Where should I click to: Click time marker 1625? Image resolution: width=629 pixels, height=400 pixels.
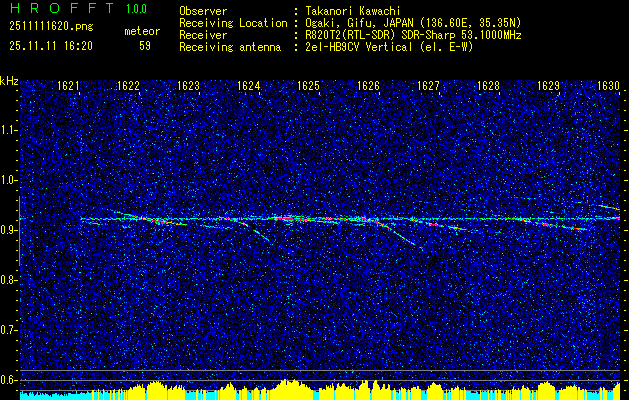(x=308, y=85)
